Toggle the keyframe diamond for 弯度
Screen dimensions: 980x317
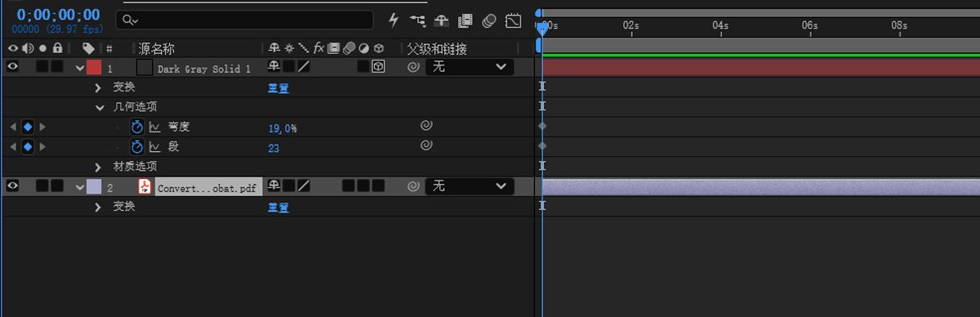click(x=27, y=127)
